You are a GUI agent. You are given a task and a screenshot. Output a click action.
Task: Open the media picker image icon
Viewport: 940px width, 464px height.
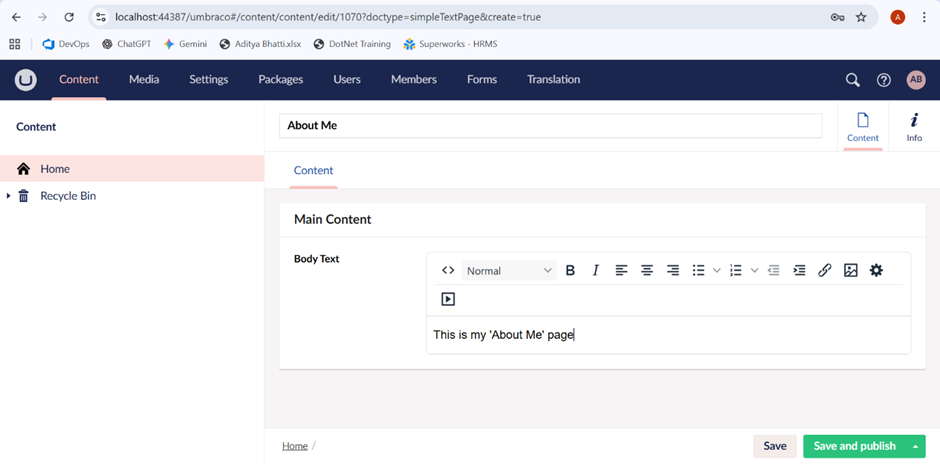(x=851, y=270)
